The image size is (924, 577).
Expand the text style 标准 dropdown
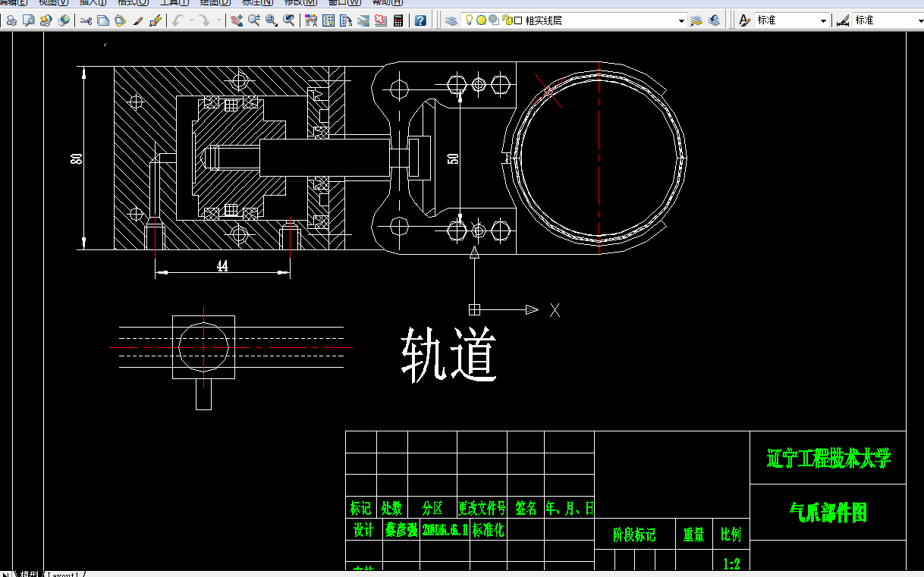coord(823,20)
